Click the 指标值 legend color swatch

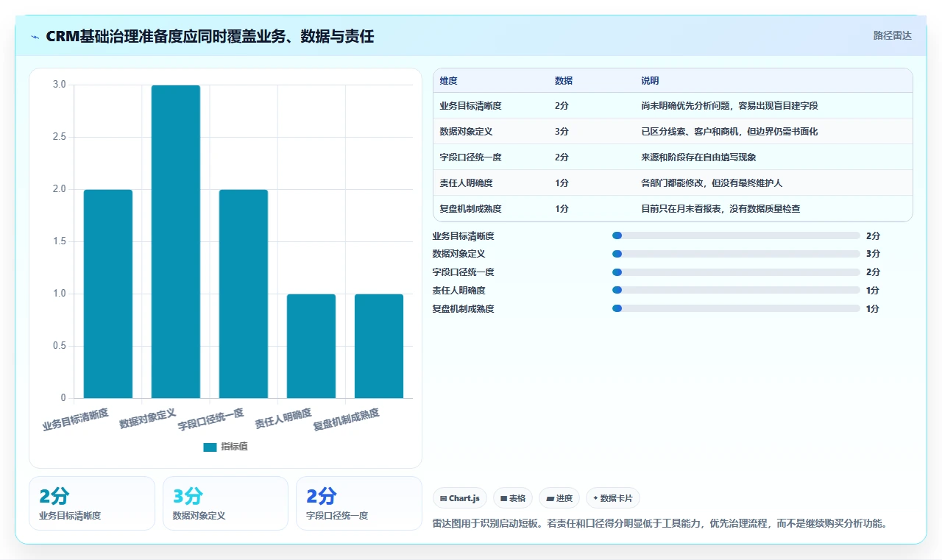[x=210, y=447]
